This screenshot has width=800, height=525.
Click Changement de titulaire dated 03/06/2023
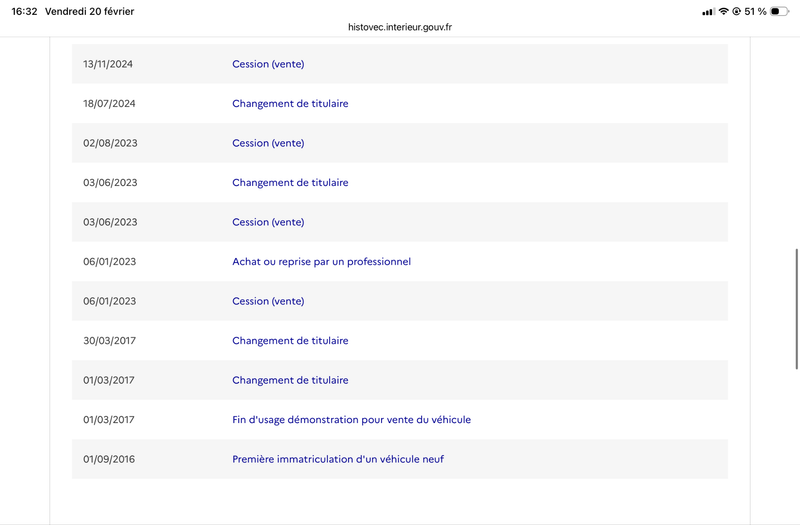coord(290,183)
